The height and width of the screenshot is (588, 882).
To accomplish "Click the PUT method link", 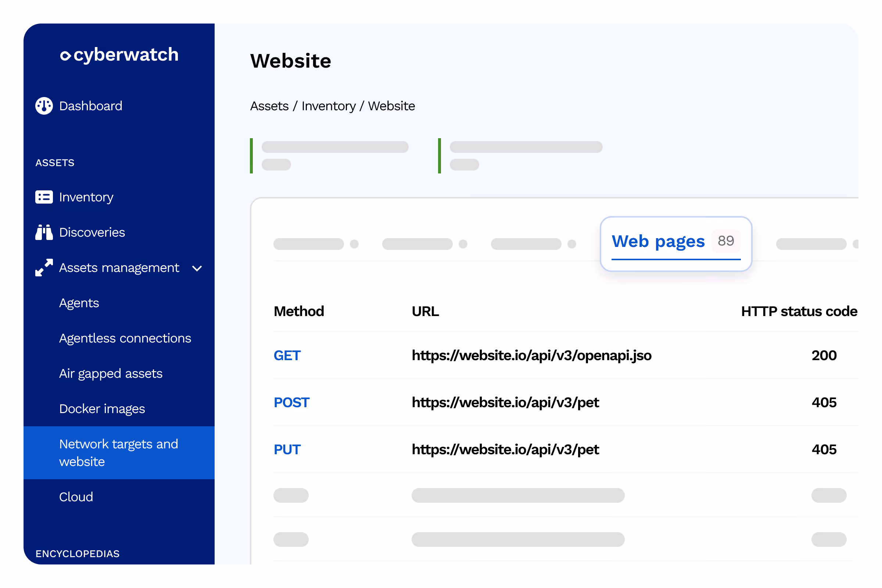I will tap(287, 449).
